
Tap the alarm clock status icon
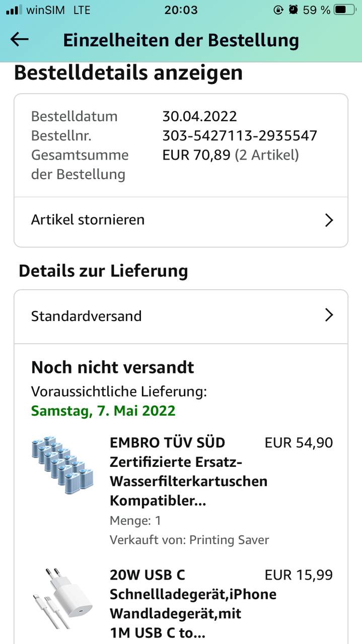coord(294,10)
